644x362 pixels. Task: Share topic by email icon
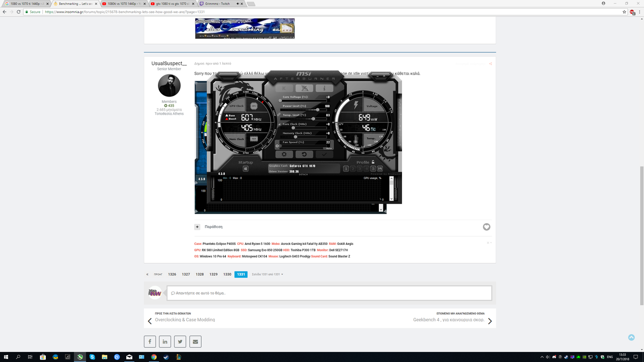click(x=195, y=342)
